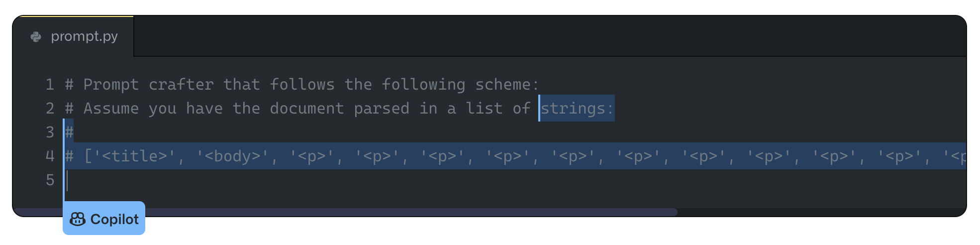Click line number 3 in the gutter
This screenshot has width=980, height=245.
(50, 132)
